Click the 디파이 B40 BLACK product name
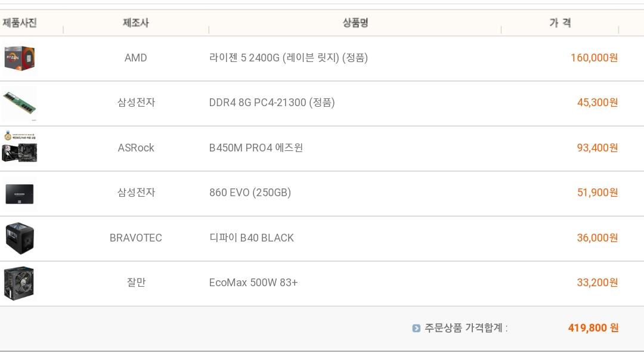Screen dimensions: 644x353 coord(251,238)
